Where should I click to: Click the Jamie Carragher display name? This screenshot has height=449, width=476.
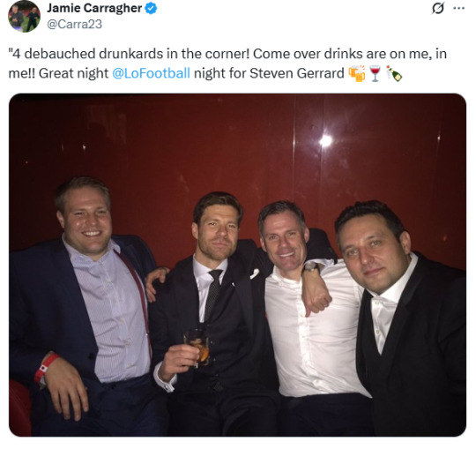pos(94,8)
